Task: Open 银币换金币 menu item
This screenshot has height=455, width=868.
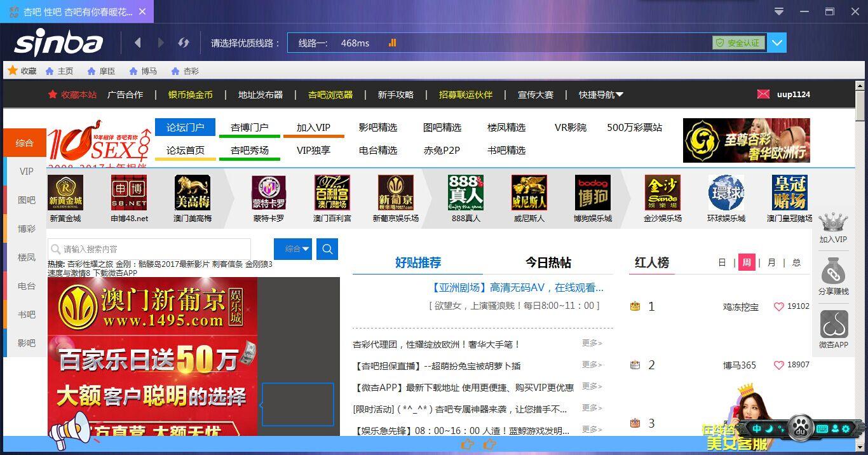Action: pos(190,94)
